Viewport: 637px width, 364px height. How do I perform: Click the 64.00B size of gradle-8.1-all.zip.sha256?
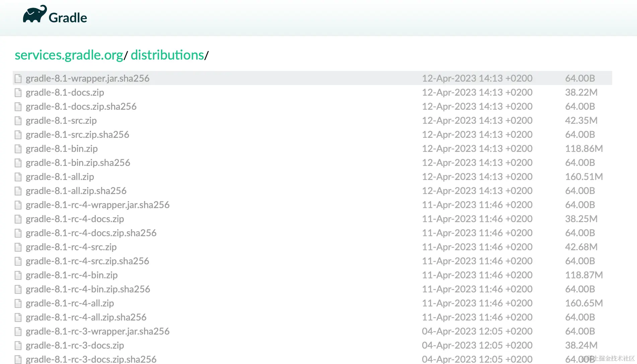[580, 191]
